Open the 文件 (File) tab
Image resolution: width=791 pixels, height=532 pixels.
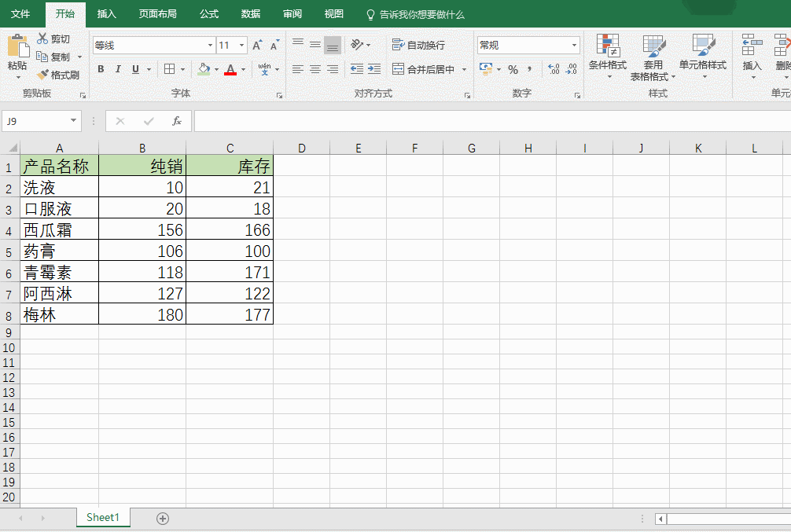point(20,14)
